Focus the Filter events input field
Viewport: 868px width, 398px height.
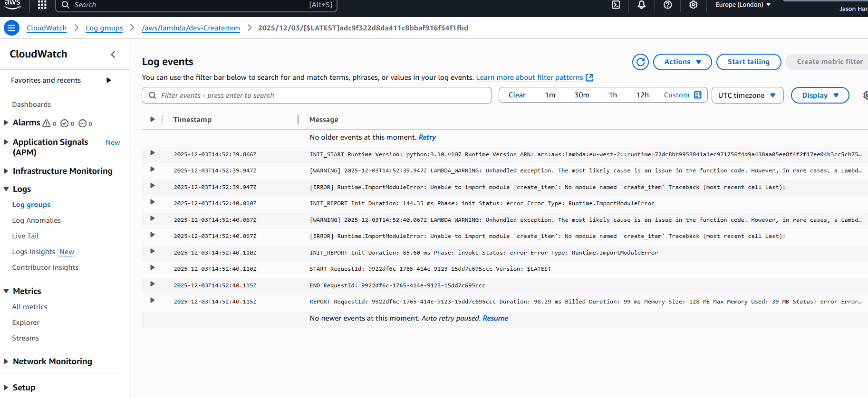(317, 95)
